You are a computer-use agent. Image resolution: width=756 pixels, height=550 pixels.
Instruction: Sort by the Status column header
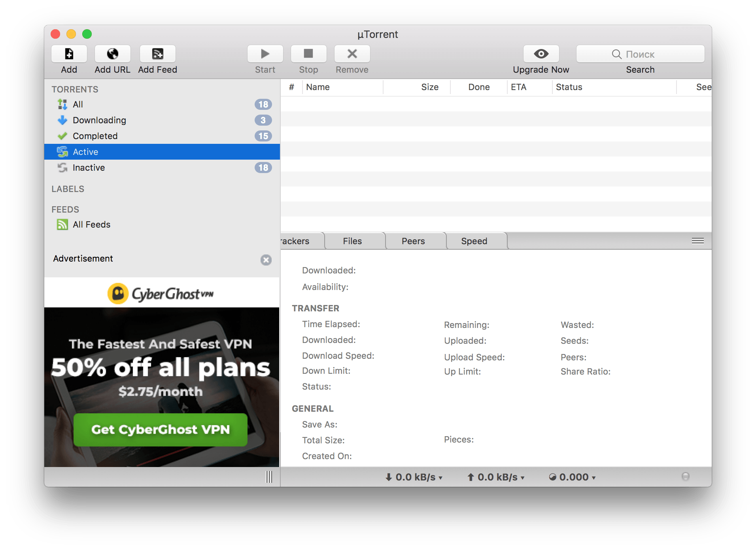point(614,87)
